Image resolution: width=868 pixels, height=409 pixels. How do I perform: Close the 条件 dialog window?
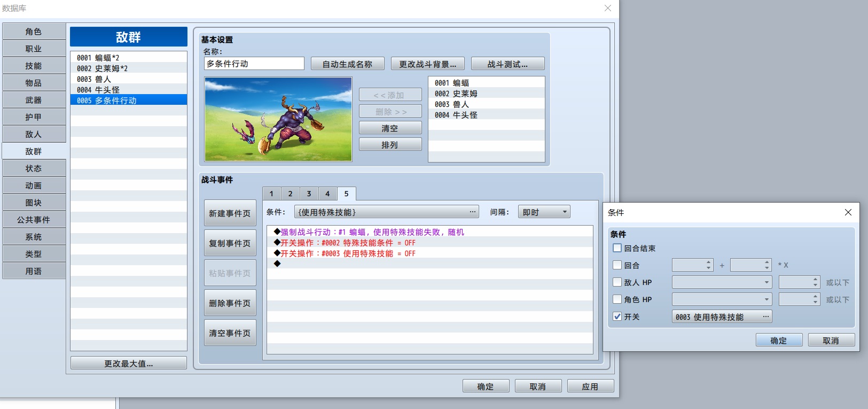(x=848, y=212)
